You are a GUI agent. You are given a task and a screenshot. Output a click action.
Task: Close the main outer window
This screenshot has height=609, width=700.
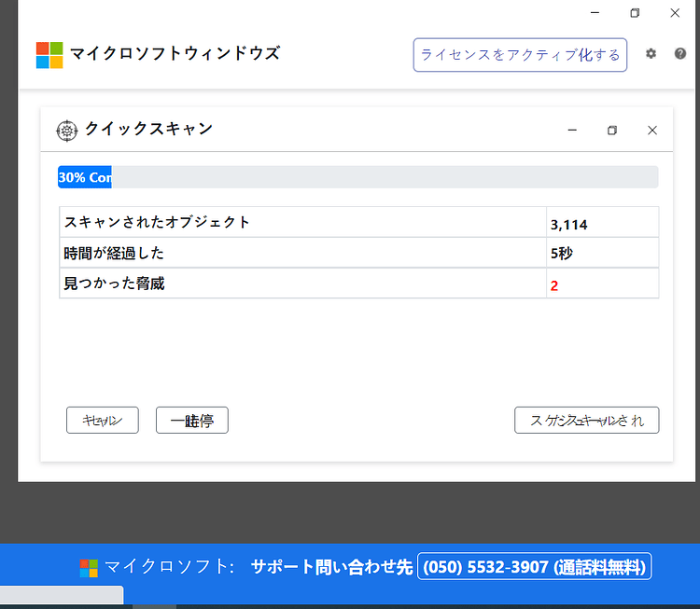pos(675,13)
